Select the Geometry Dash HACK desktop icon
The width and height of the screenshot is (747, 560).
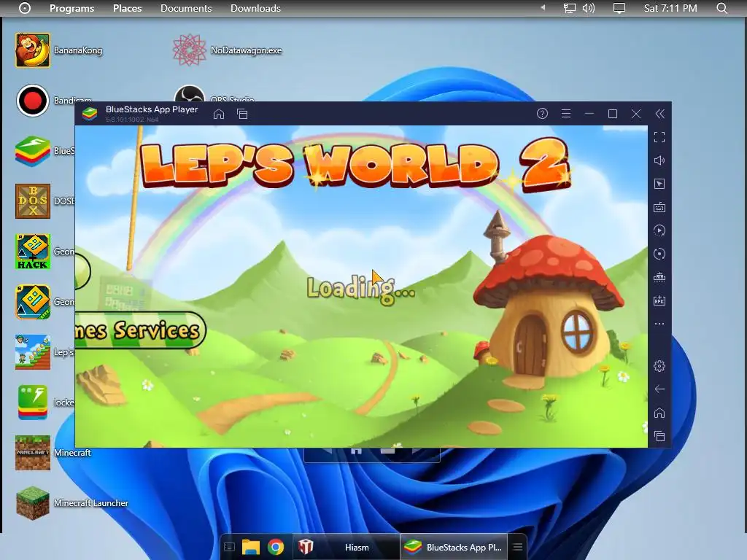click(x=32, y=252)
